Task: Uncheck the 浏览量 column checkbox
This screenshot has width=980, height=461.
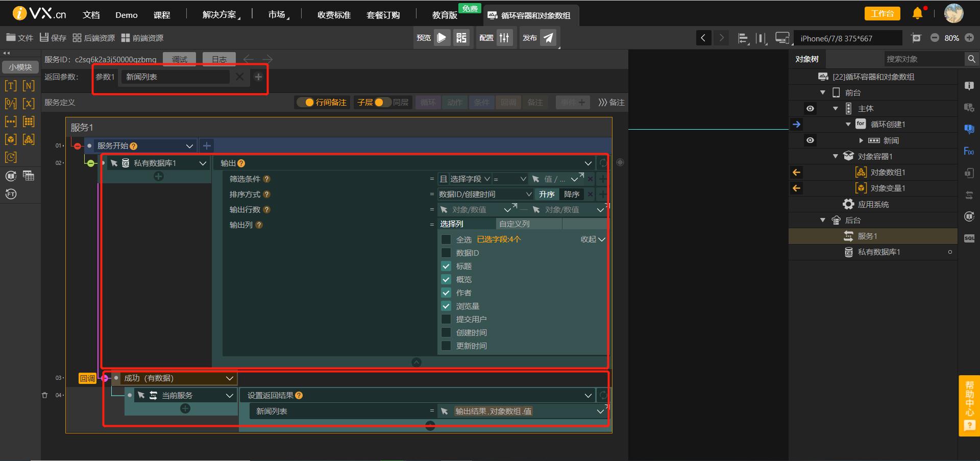Action: pyautogui.click(x=446, y=306)
